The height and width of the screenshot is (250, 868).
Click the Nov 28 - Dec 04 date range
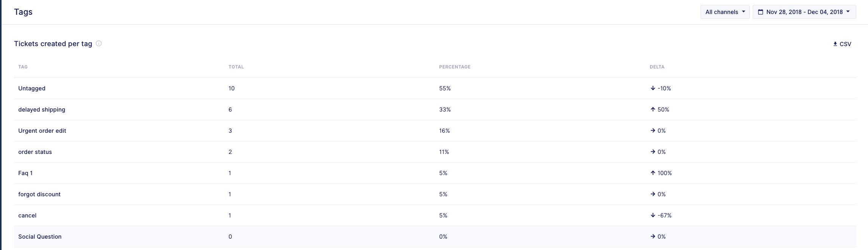(x=804, y=12)
